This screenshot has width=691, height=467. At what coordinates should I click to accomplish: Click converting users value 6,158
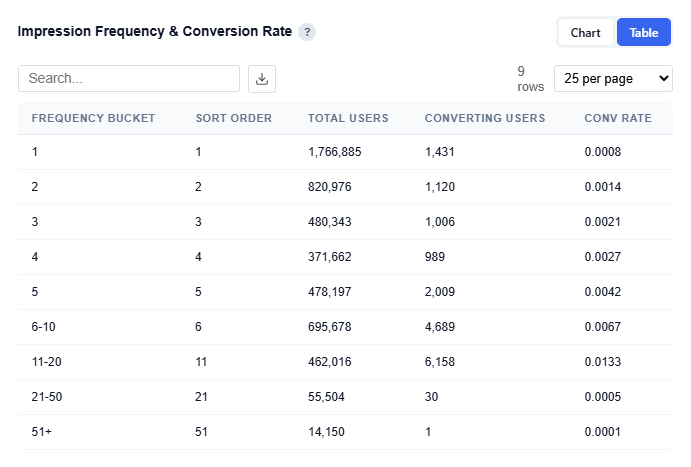[441, 362]
